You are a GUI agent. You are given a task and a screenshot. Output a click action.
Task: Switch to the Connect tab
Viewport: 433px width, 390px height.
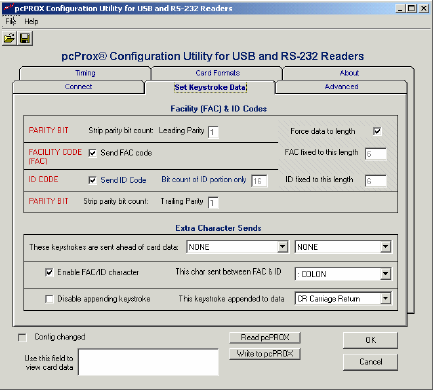(78, 87)
